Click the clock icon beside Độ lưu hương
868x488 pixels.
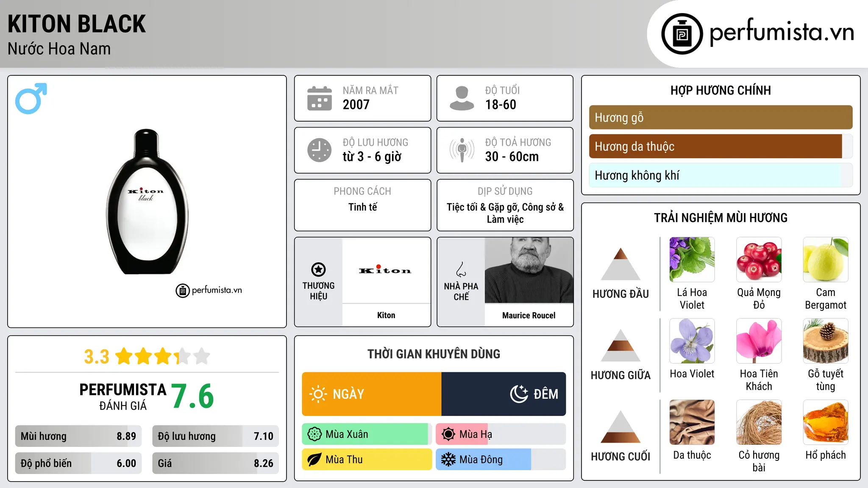coord(320,150)
